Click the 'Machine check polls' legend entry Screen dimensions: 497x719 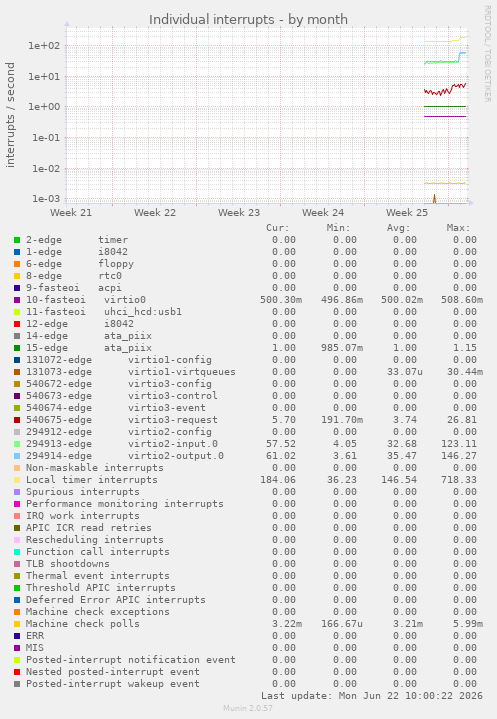(x=83, y=624)
